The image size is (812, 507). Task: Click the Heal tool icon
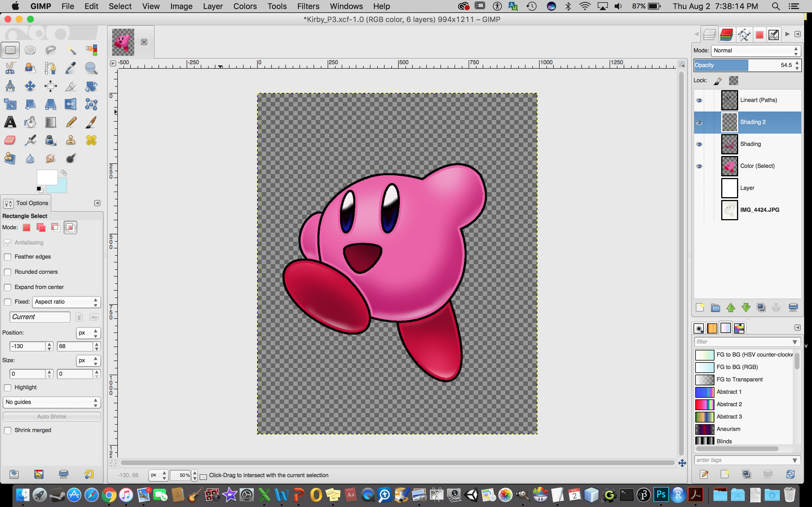tap(91, 140)
